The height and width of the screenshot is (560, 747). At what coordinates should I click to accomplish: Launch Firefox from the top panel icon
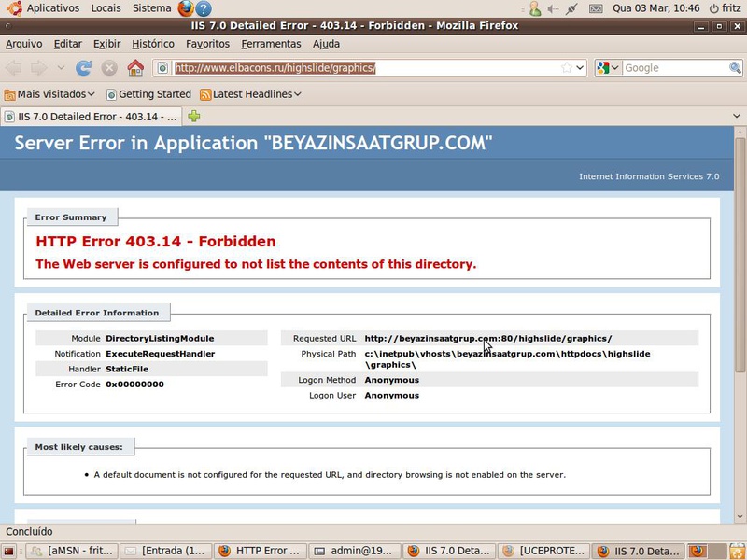(x=186, y=8)
